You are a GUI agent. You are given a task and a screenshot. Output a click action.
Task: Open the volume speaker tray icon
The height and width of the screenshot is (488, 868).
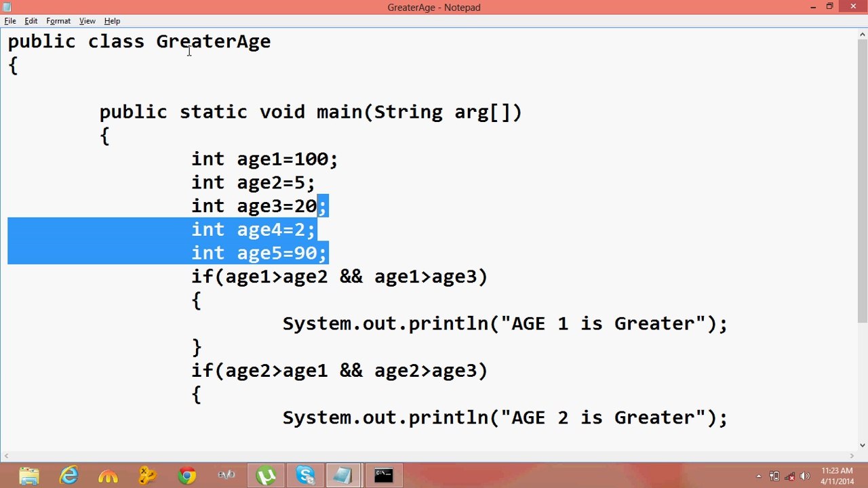coord(805,476)
